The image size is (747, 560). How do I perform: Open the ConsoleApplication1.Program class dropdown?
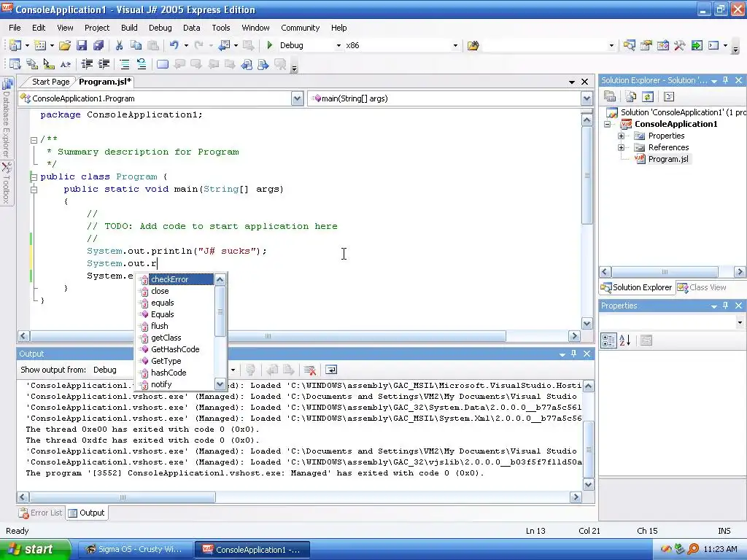pyautogui.click(x=298, y=98)
